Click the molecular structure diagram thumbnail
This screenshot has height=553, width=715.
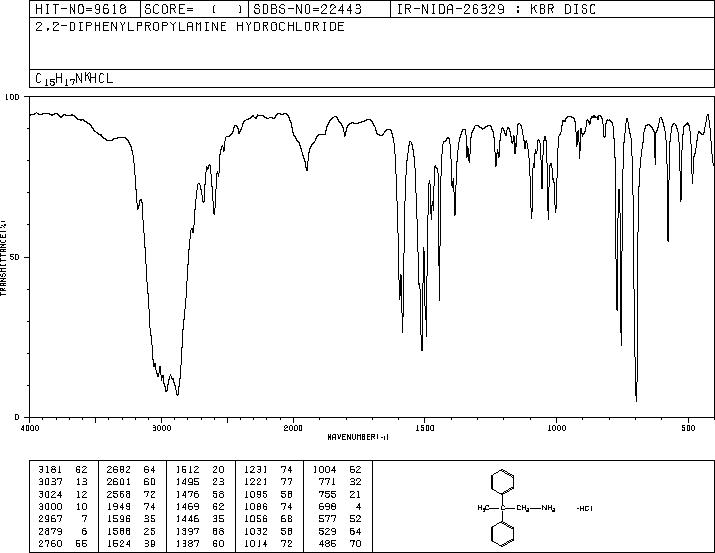534,507
